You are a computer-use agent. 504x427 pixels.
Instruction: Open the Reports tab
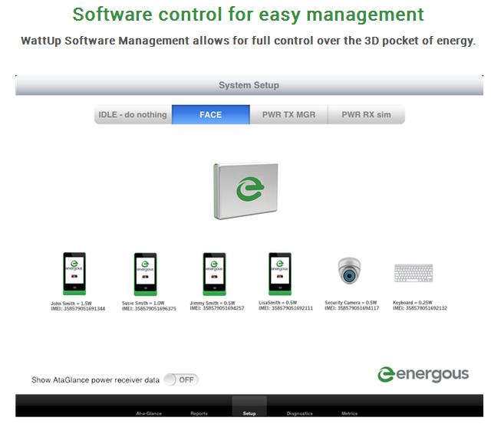point(199,413)
